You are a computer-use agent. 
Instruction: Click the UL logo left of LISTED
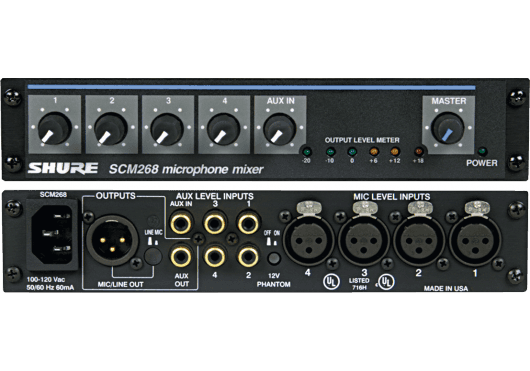coord(331,281)
